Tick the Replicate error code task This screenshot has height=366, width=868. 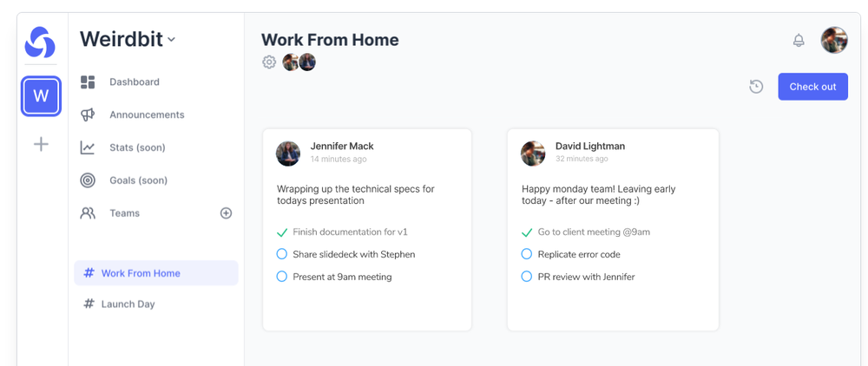[x=527, y=254]
